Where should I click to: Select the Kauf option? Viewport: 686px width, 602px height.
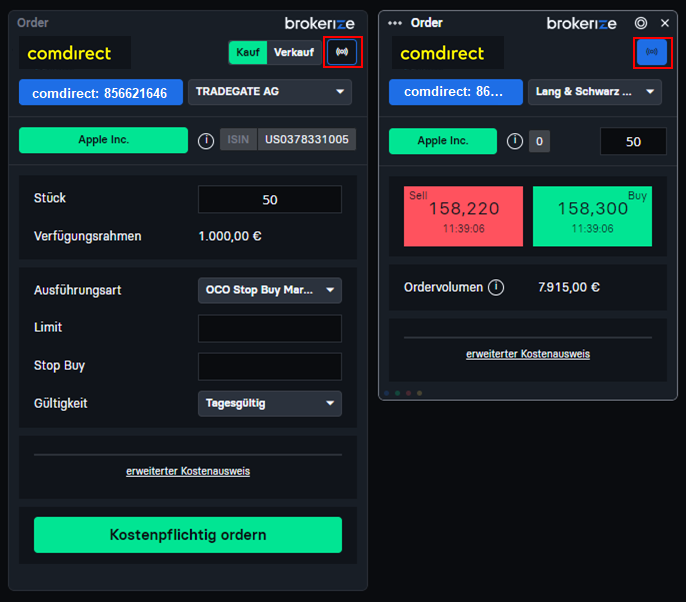[248, 52]
